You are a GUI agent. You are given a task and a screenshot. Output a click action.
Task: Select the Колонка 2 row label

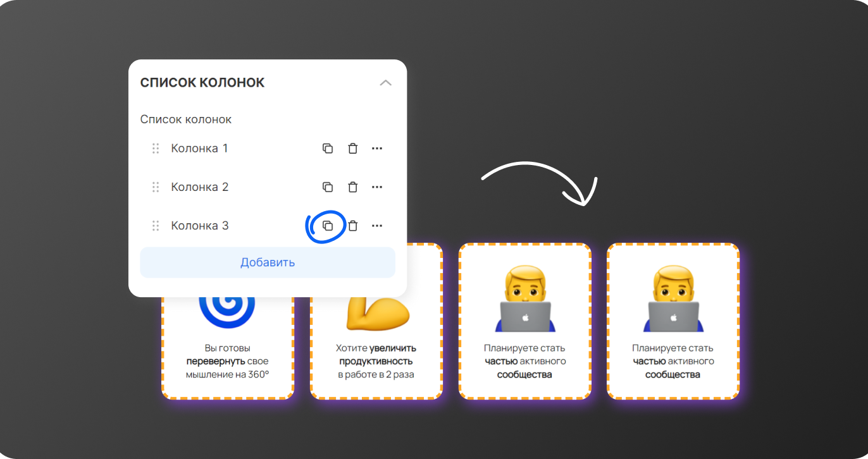[199, 187]
